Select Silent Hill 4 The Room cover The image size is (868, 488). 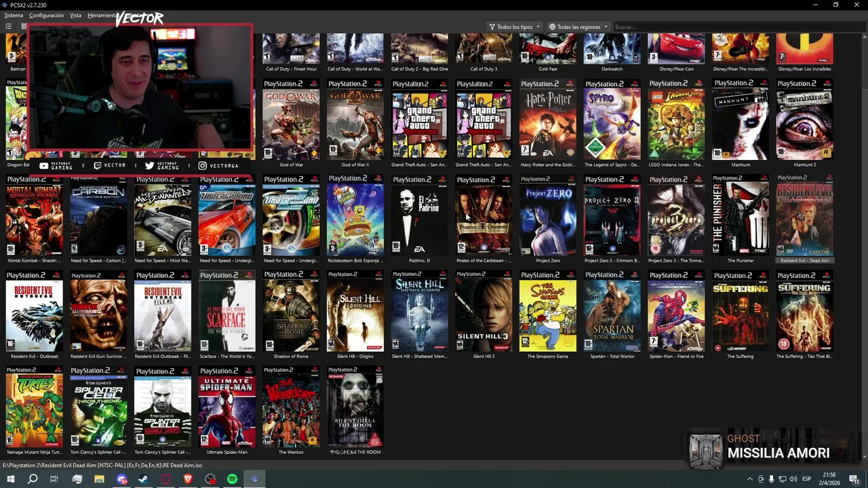pyautogui.click(x=355, y=407)
